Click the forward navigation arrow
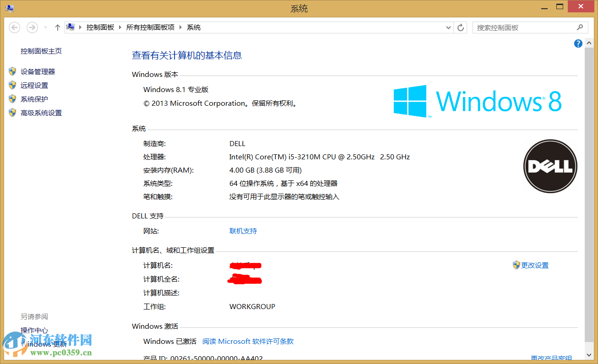The image size is (598, 364). pyautogui.click(x=32, y=27)
